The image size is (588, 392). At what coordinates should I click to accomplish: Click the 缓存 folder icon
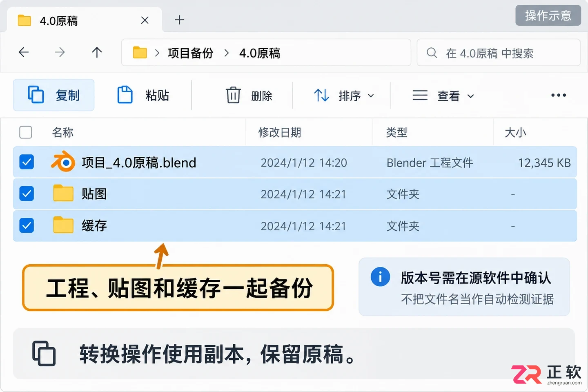[63, 225]
